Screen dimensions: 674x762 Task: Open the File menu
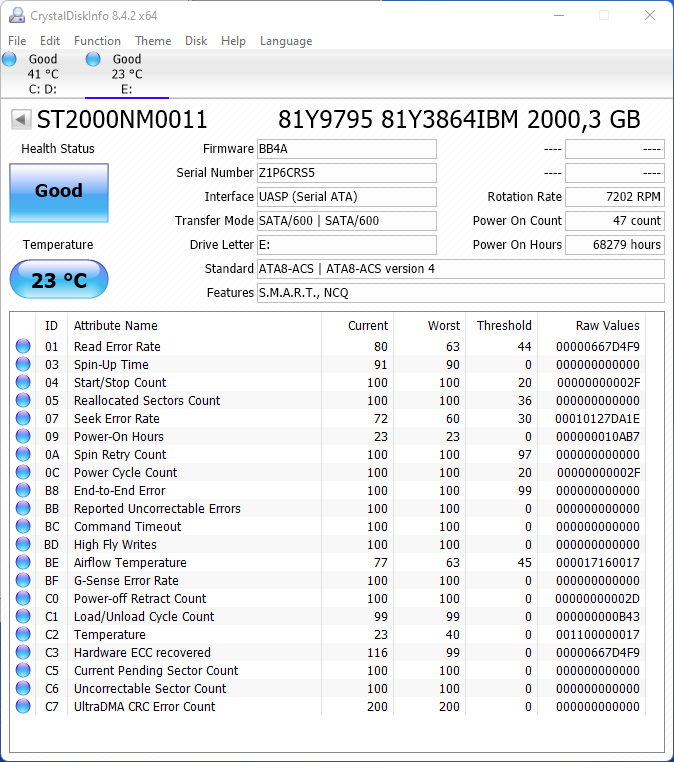pos(17,41)
